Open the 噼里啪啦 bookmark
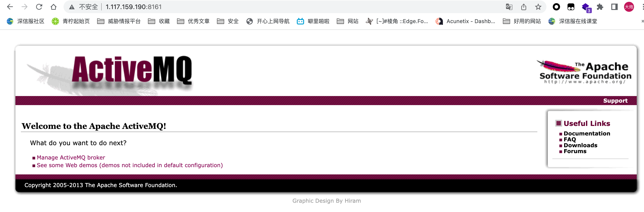Image resolution: width=644 pixels, height=212 pixels. point(313,21)
